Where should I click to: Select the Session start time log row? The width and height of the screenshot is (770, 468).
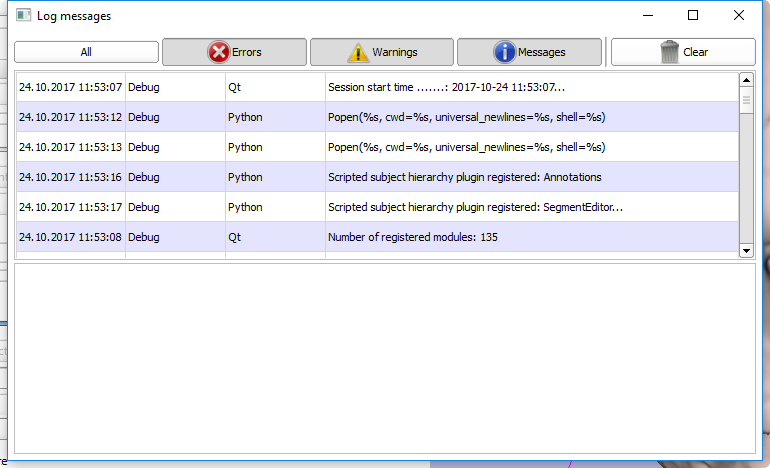pos(448,87)
